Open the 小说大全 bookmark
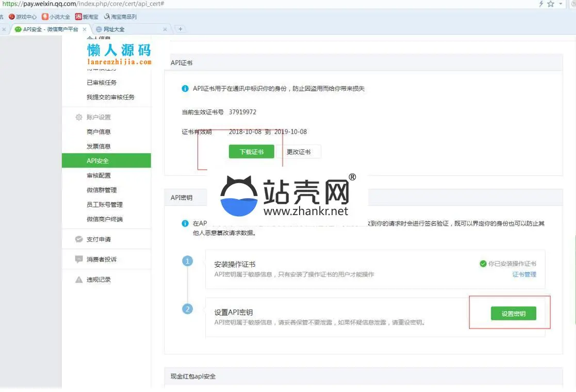The image size is (576, 392). click(x=56, y=17)
